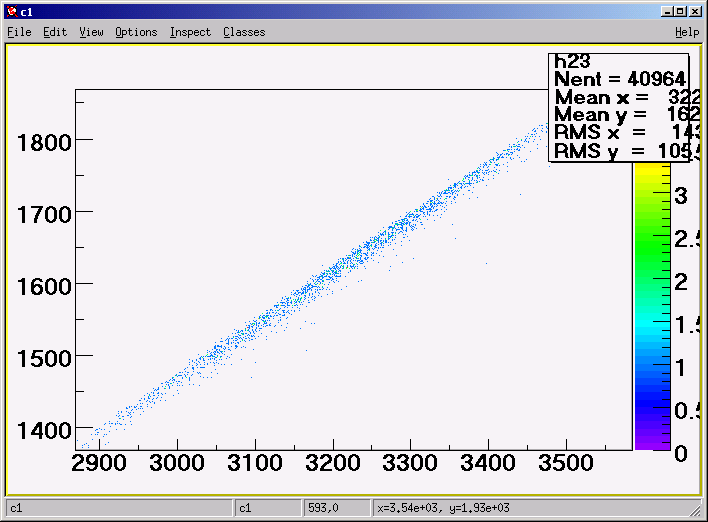Viewport: 708px width, 522px height.
Task: Open the Inspect menu
Action: tap(190, 32)
